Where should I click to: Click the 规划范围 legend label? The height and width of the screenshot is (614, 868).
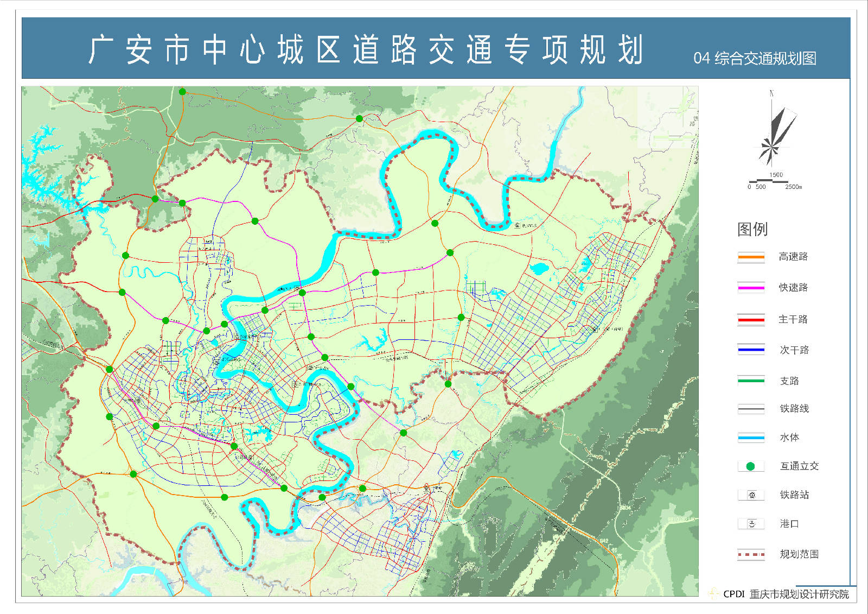click(x=799, y=554)
